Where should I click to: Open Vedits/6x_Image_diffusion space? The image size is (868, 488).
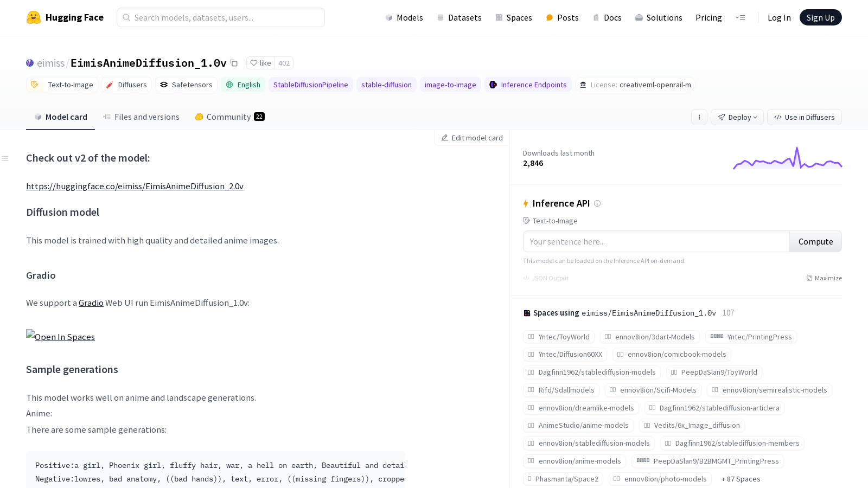coord(692,425)
